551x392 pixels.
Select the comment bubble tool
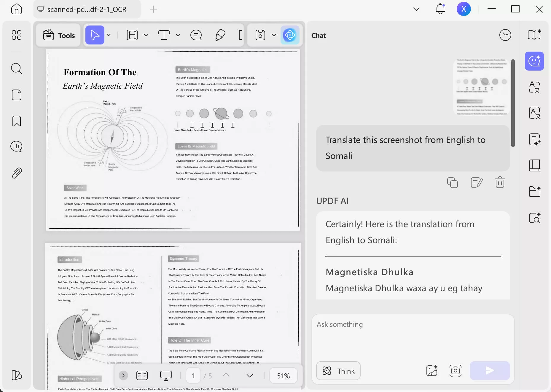[196, 35]
